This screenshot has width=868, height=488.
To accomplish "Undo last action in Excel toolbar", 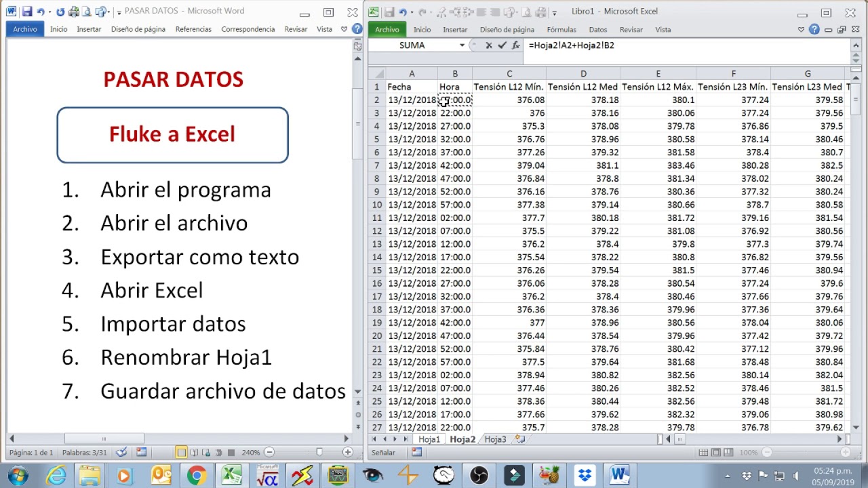I will click(403, 12).
